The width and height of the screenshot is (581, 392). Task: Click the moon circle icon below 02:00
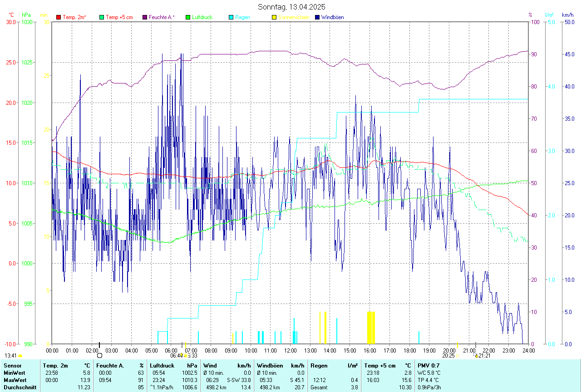tap(99, 356)
